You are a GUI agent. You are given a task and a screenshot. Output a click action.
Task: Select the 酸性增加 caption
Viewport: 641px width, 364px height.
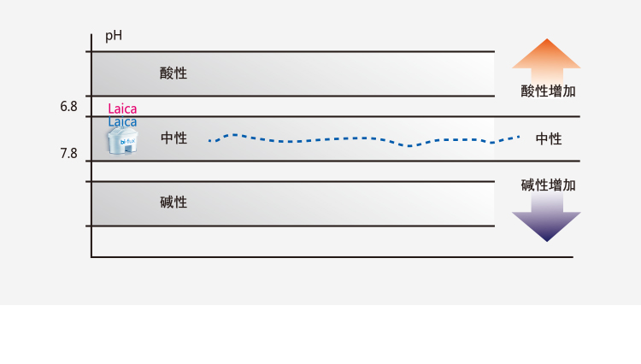pos(548,91)
